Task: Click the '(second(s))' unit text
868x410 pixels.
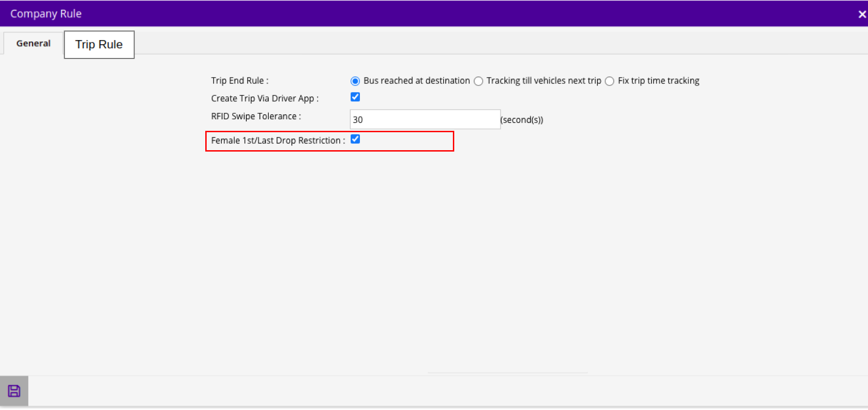Action: pos(522,120)
